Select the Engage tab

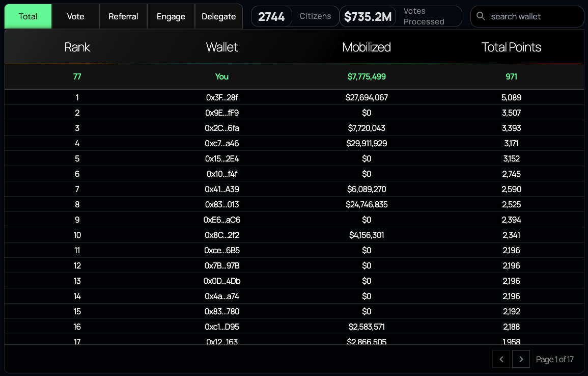(x=171, y=16)
